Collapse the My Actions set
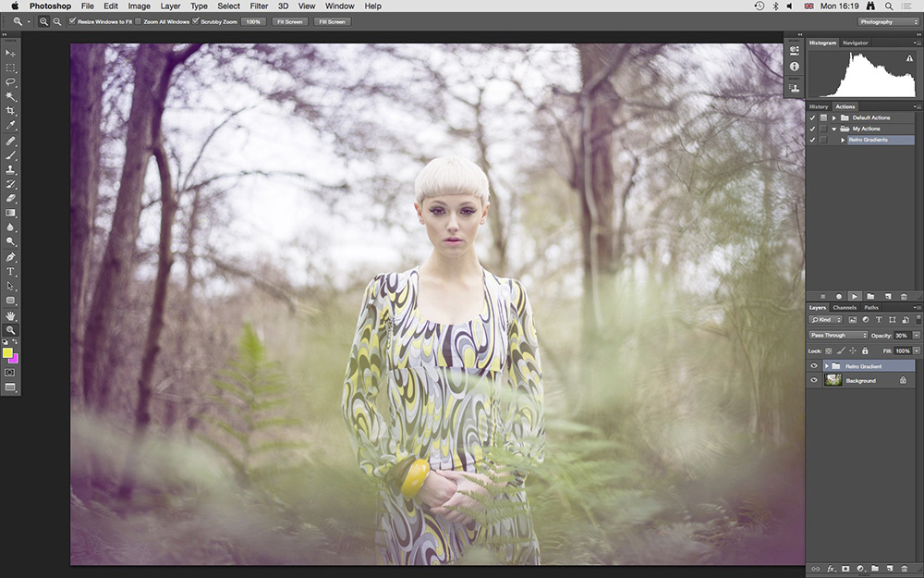924x578 pixels. [833, 129]
